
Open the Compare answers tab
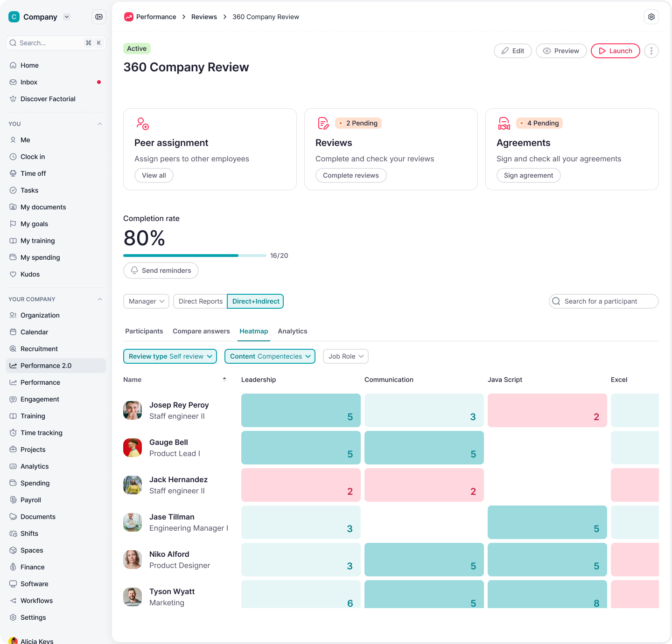point(201,331)
